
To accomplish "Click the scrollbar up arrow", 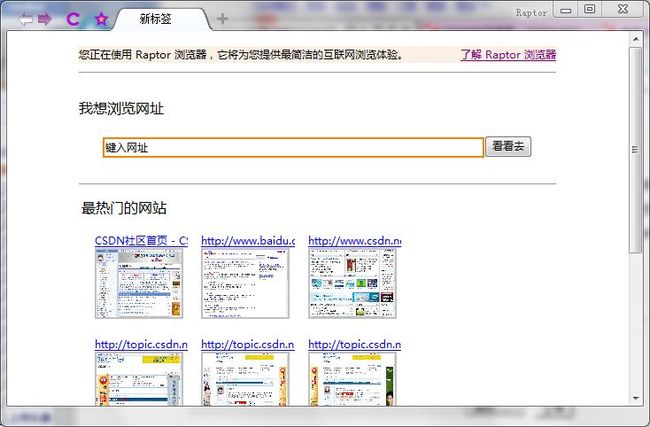I will tap(636, 39).
